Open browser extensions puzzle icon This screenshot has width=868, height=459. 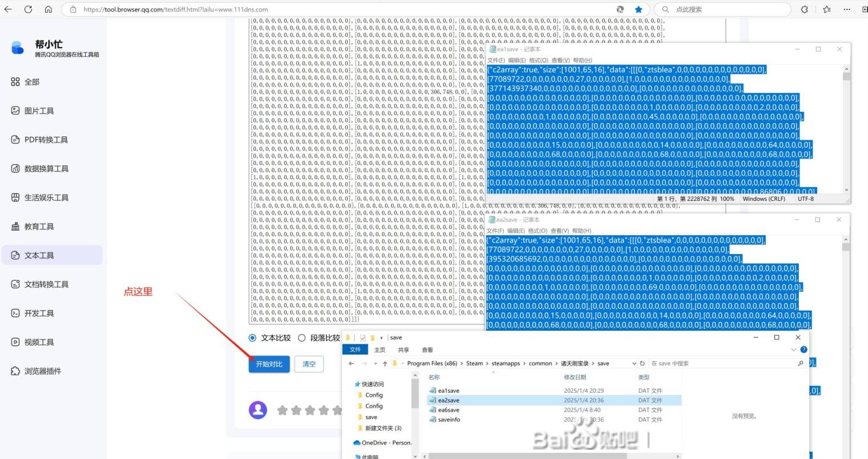805,9
